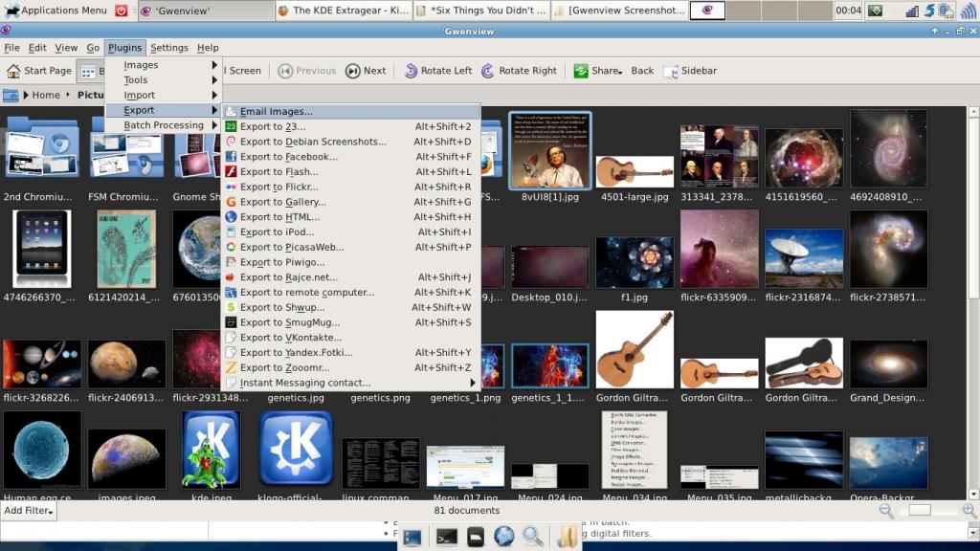
Task: Choose Export to VKontakte
Action: (351, 338)
